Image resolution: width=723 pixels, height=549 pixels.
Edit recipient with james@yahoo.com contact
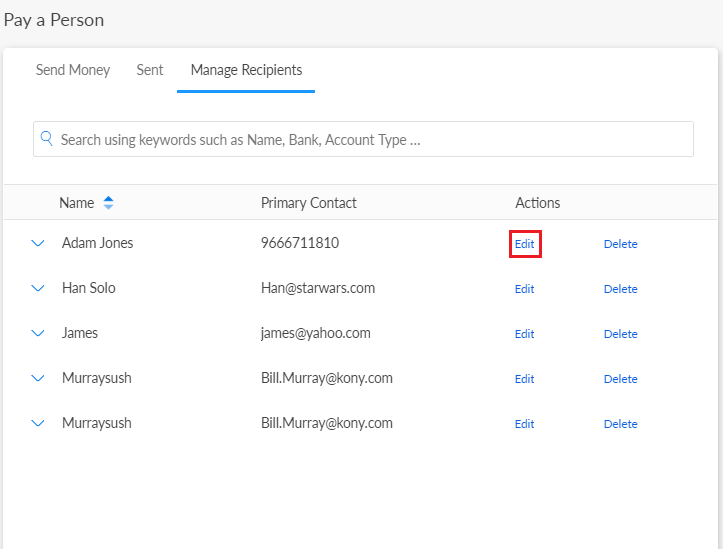pyautogui.click(x=524, y=334)
